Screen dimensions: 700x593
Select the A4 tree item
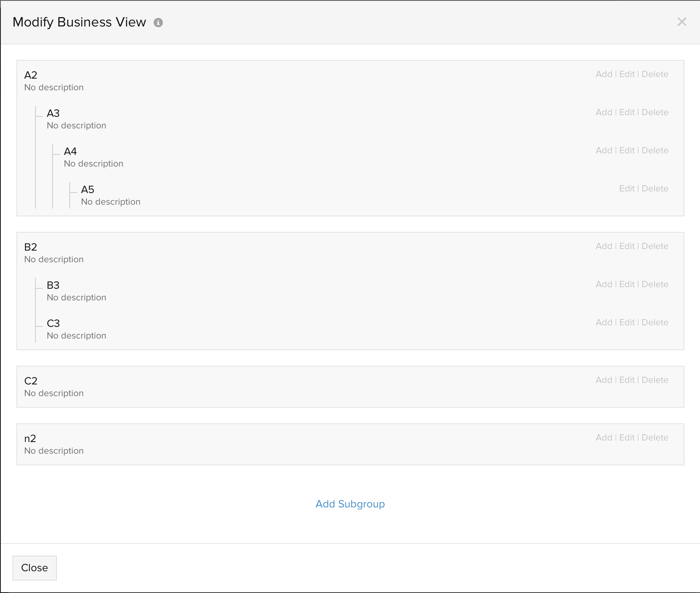click(70, 151)
